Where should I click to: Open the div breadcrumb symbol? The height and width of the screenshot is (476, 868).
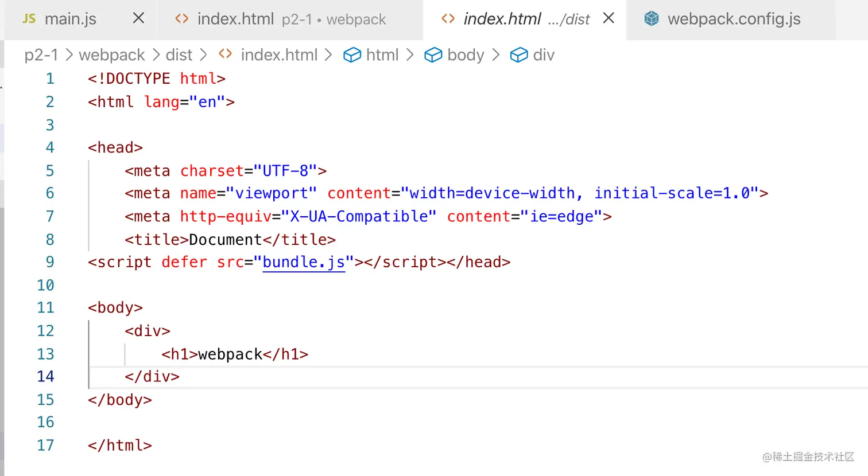[x=544, y=55]
